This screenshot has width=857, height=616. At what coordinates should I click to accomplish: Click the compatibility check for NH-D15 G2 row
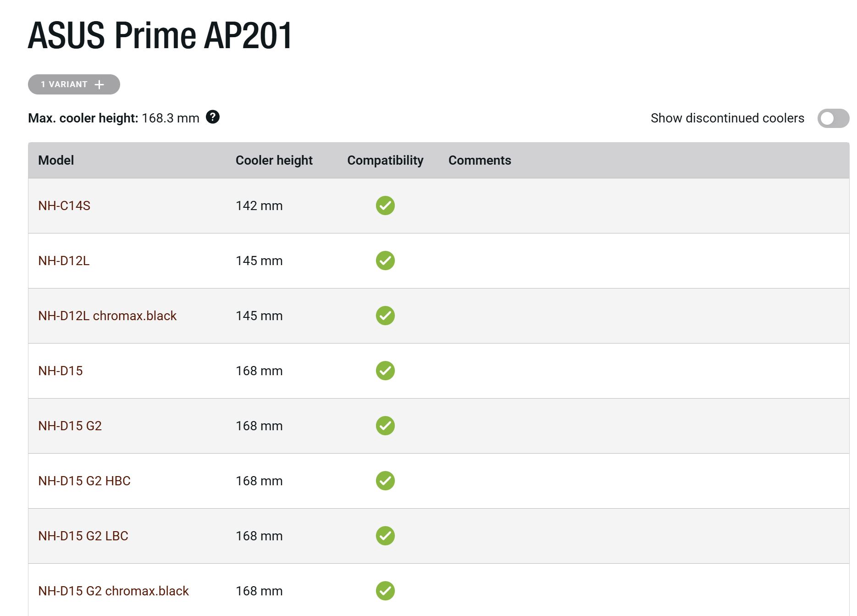point(385,426)
